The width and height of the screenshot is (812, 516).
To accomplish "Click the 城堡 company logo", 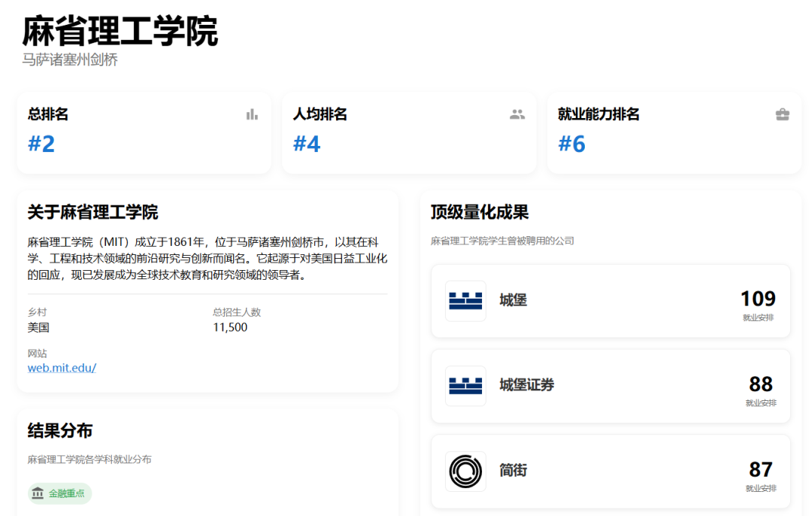I will [465, 301].
